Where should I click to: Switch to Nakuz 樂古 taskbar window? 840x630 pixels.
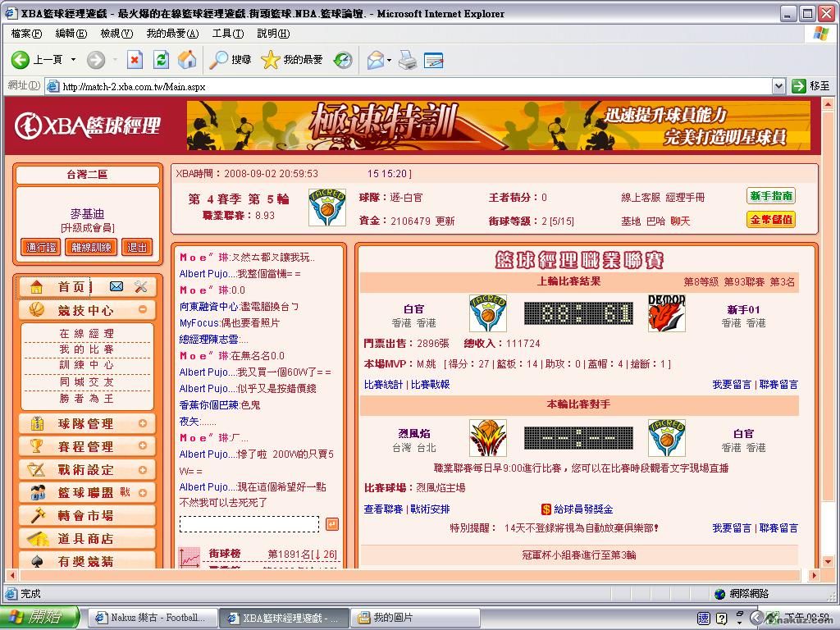click(x=151, y=618)
